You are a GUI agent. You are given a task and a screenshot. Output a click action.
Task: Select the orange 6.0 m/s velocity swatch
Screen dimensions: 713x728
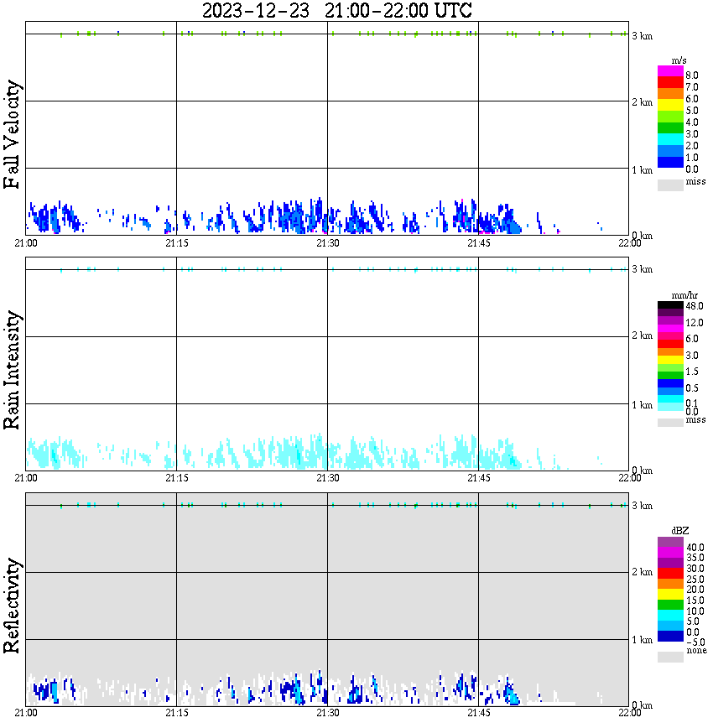coord(670,94)
